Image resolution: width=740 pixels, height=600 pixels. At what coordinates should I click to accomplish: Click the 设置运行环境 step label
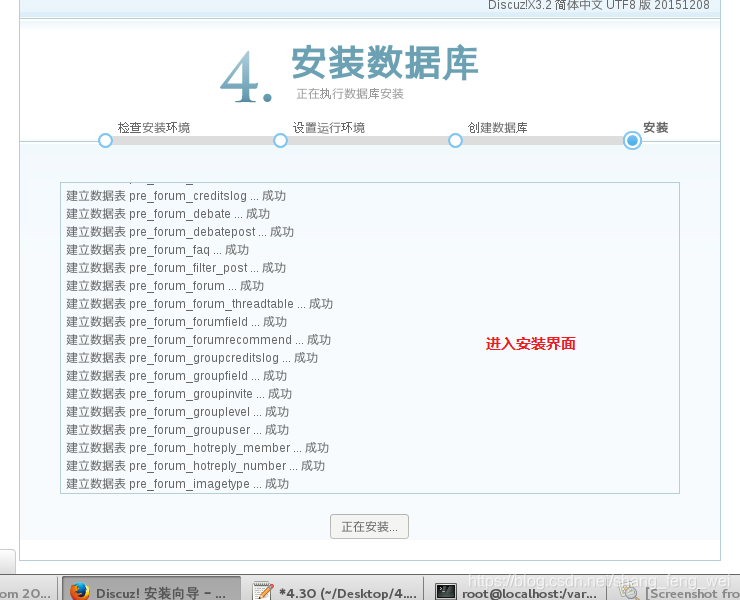[328, 127]
